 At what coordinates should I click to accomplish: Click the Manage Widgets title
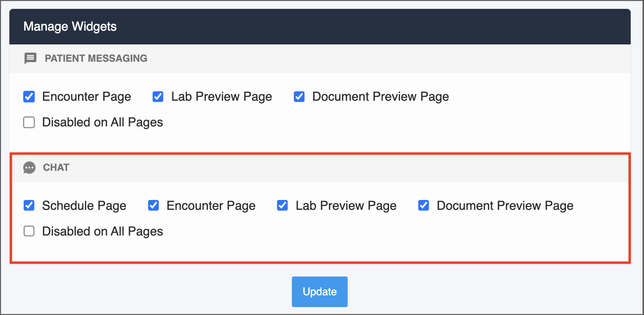click(70, 26)
